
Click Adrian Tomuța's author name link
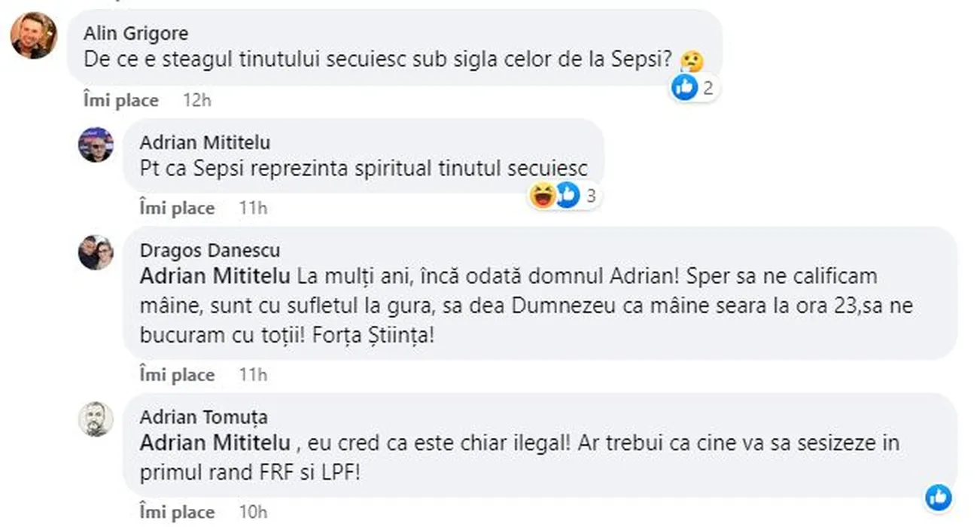203,416
